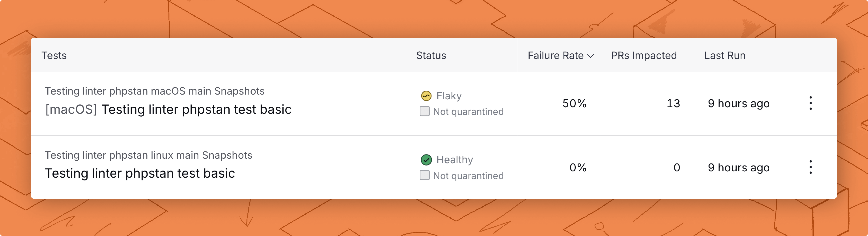Open three-dot menu for linux phpstan test
This screenshot has height=236, width=868.
pyautogui.click(x=810, y=167)
